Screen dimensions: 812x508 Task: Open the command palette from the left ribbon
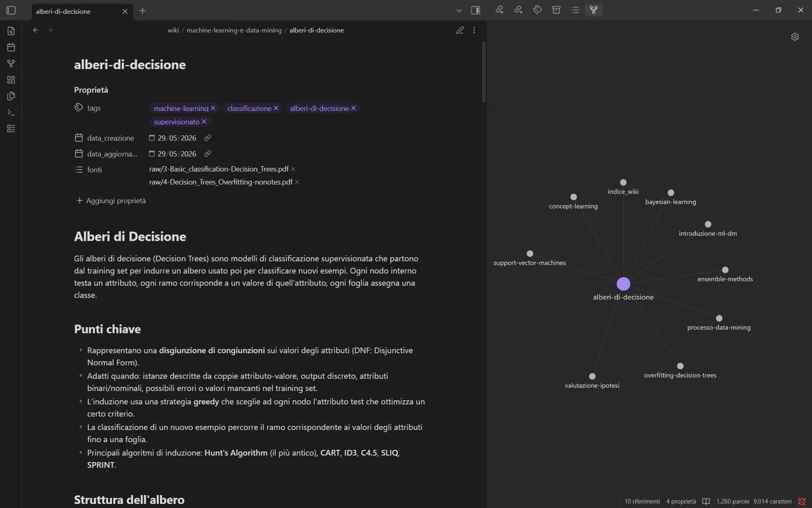pyautogui.click(x=11, y=113)
